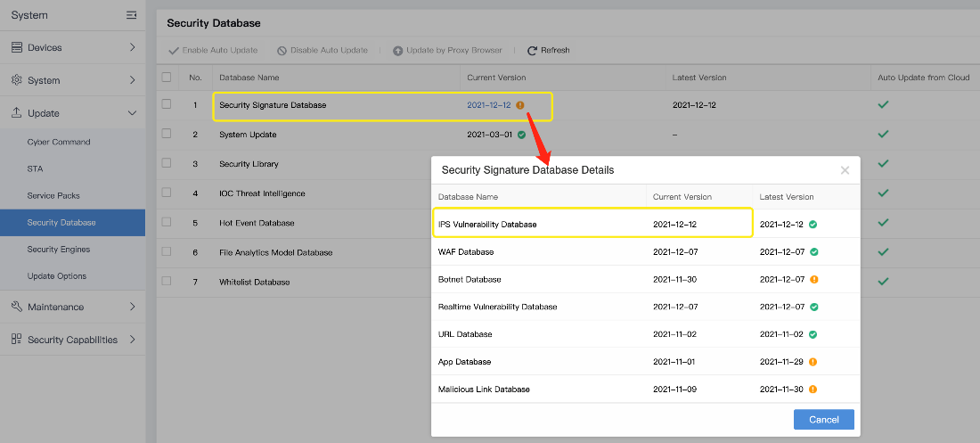Click the orange warning icon in the Botnet Database row
The height and width of the screenshot is (443, 980).
pyautogui.click(x=814, y=280)
